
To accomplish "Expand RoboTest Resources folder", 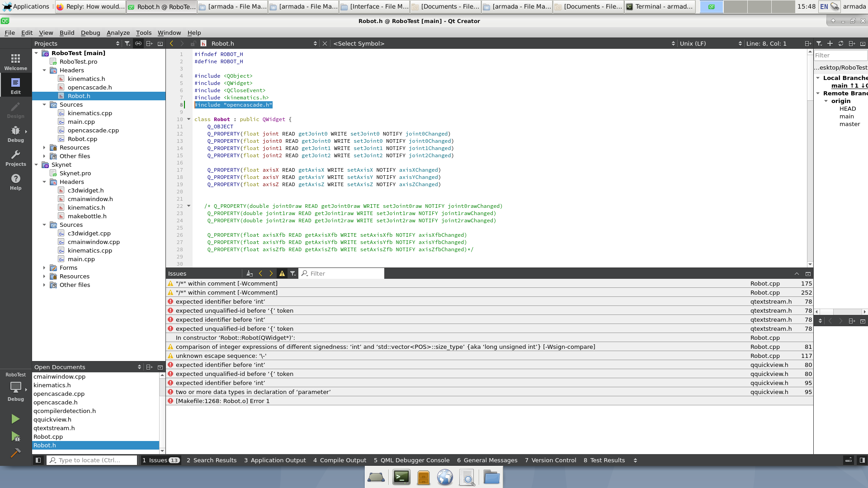I will coord(44,147).
